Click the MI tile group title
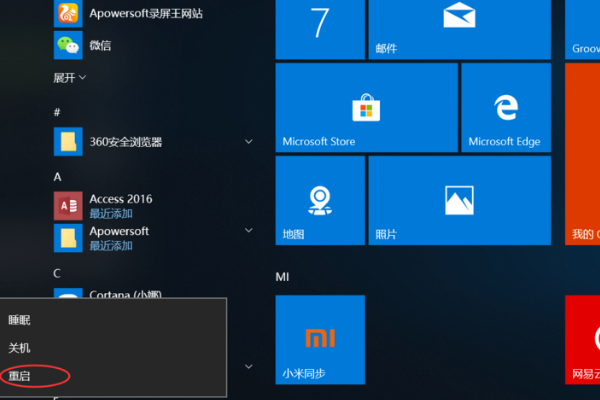The image size is (600, 400). click(x=282, y=277)
